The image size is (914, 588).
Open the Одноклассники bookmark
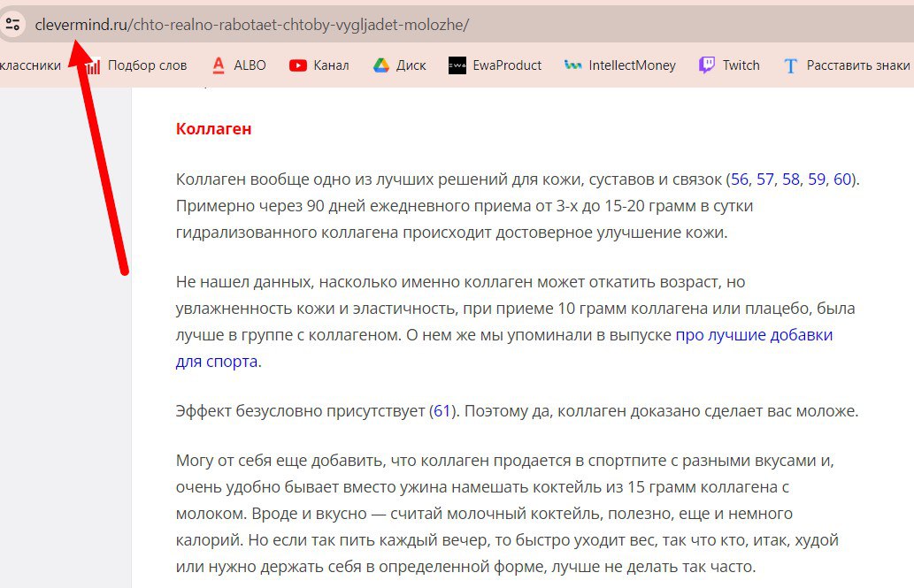tap(30, 65)
